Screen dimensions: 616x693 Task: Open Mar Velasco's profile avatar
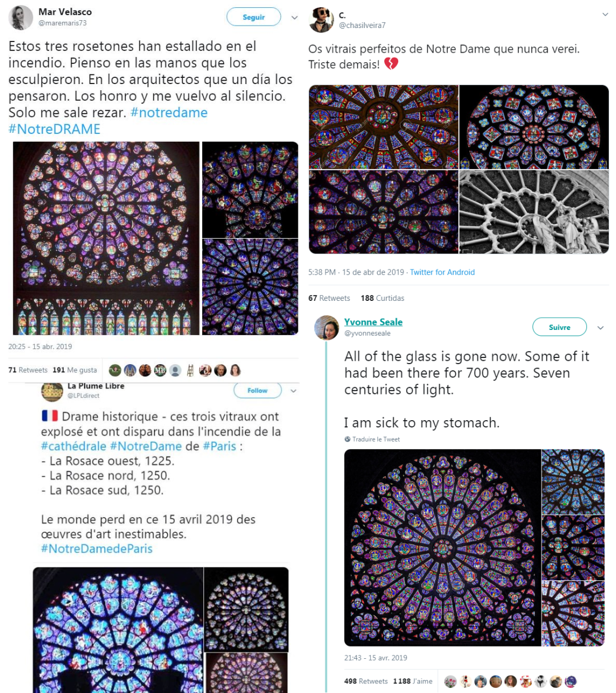(21, 18)
